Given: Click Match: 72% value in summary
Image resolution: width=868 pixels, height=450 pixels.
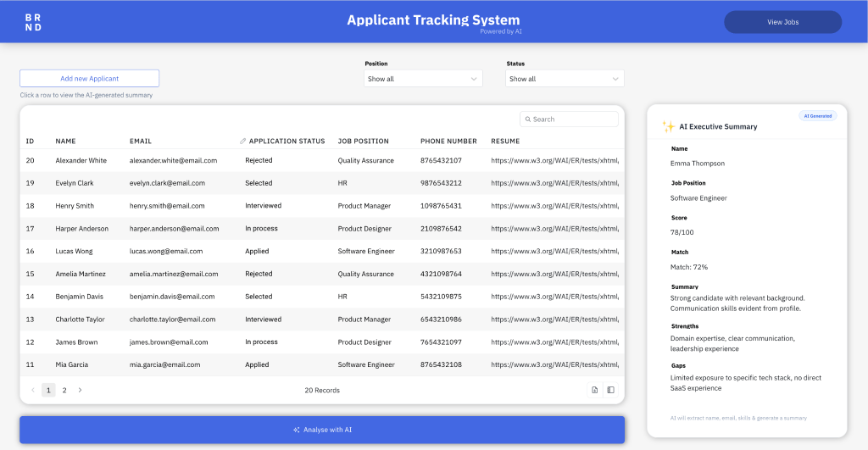Looking at the screenshot, I should (689, 267).
